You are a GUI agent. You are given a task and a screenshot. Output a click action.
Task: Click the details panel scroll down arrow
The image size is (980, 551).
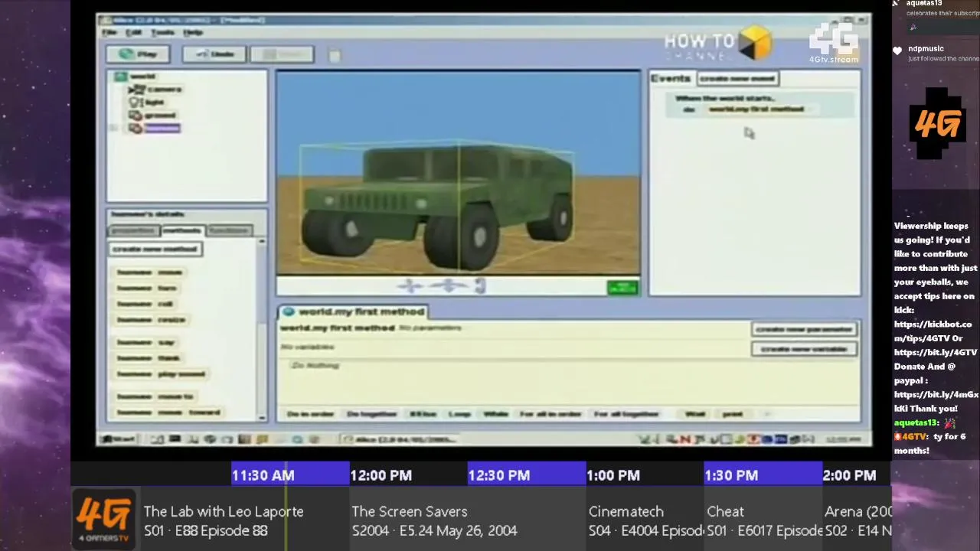pyautogui.click(x=263, y=417)
